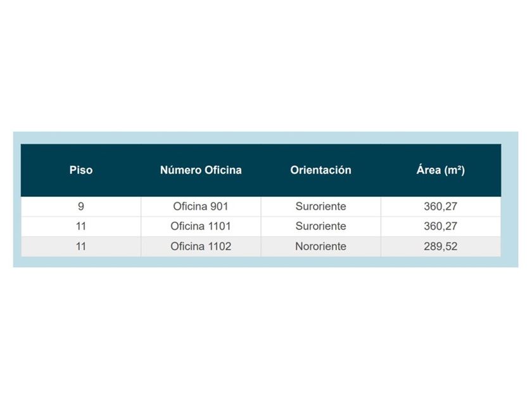532x399 pixels.
Task: Click the Oficina 1102 cell
Action: pyautogui.click(x=201, y=246)
